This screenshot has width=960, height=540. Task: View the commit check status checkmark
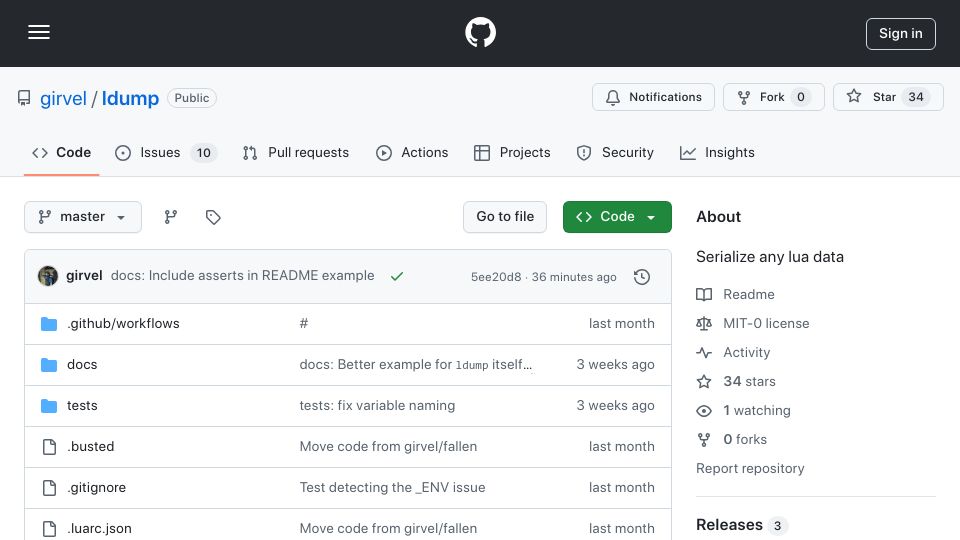(x=397, y=276)
